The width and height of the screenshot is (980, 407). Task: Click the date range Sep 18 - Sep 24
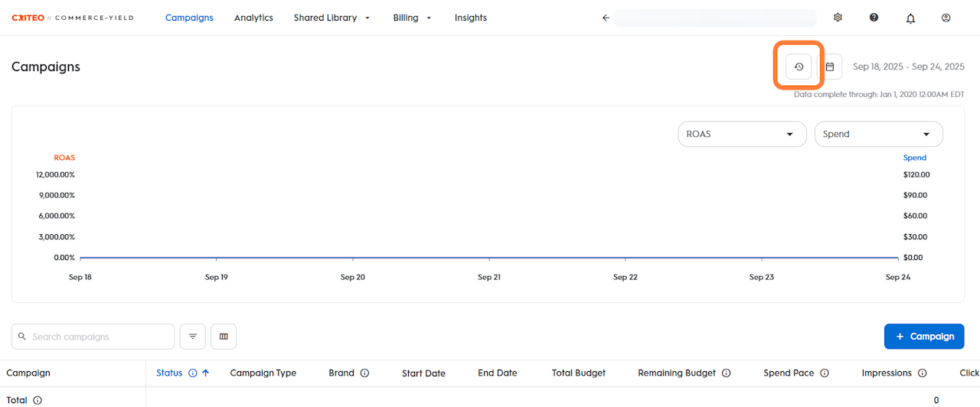tap(909, 67)
